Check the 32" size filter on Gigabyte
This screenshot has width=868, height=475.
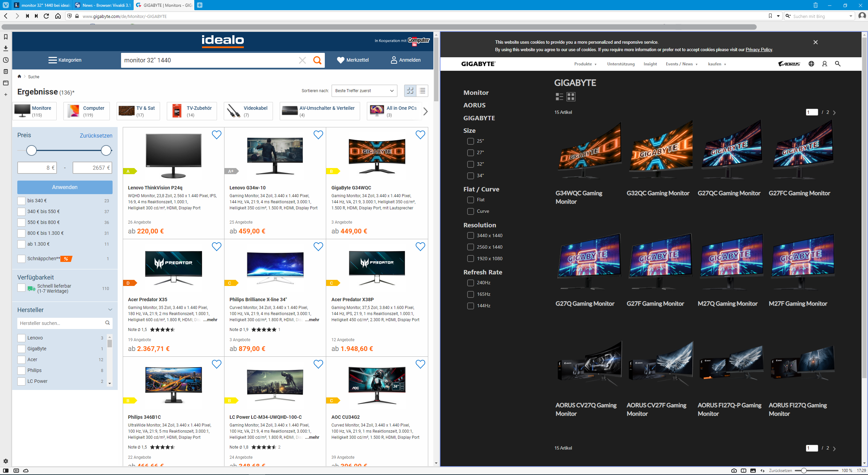click(x=470, y=164)
